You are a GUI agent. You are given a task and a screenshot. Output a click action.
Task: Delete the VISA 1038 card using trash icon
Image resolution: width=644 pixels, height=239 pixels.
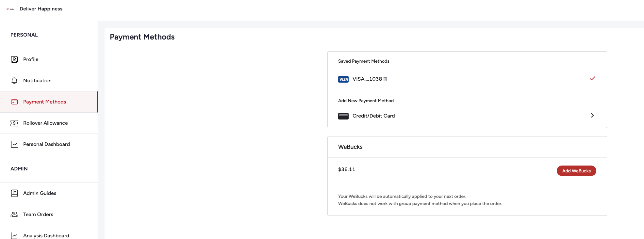click(385, 79)
